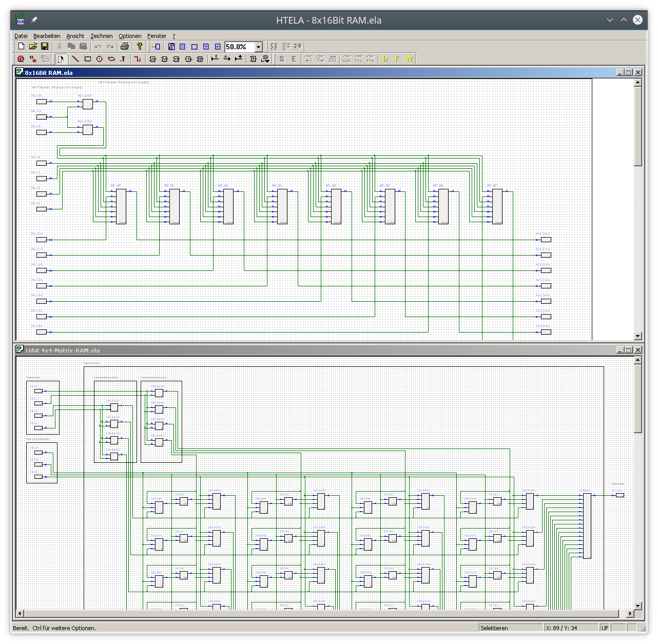Image resolution: width=658 pixels, height=644 pixels.
Task: Click the arrow-with-plus pin icon
Action: coord(238,59)
